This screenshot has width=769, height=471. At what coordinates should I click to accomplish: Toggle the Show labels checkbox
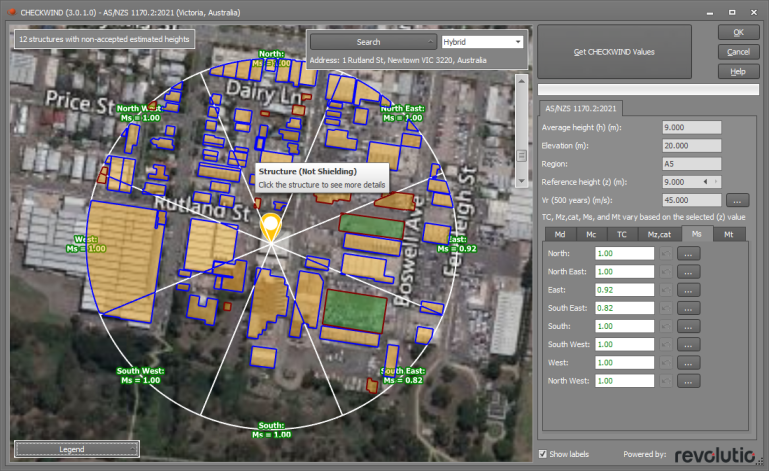[x=542, y=454]
